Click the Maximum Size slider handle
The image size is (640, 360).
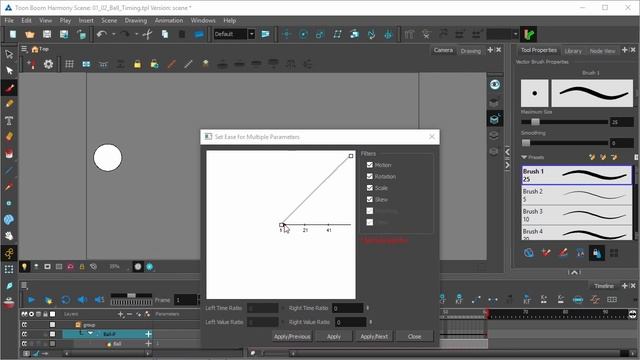click(535, 122)
